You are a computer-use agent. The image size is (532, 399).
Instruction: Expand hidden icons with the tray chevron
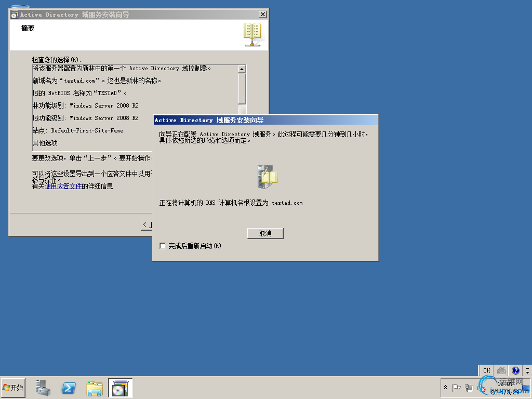point(445,388)
